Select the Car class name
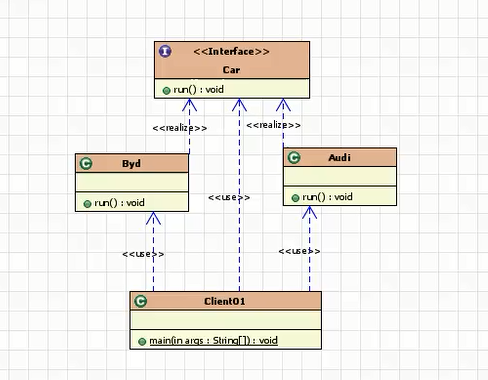Image resolution: width=488 pixels, height=380 pixels. [231, 70]
